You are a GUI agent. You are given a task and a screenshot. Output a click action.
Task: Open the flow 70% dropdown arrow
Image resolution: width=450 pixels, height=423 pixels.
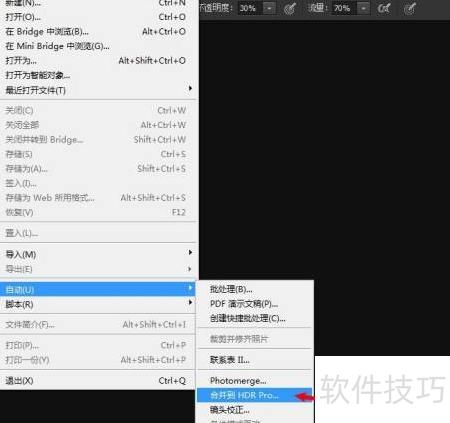point(364,8)
